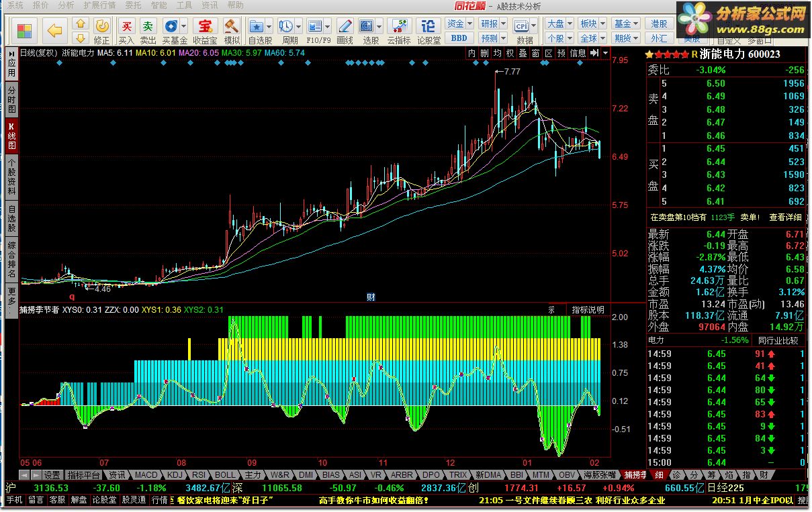Screen dimensions: 812x512
Task: Open the chart header options dropdown arrow
Action: [x=605, y=52]
